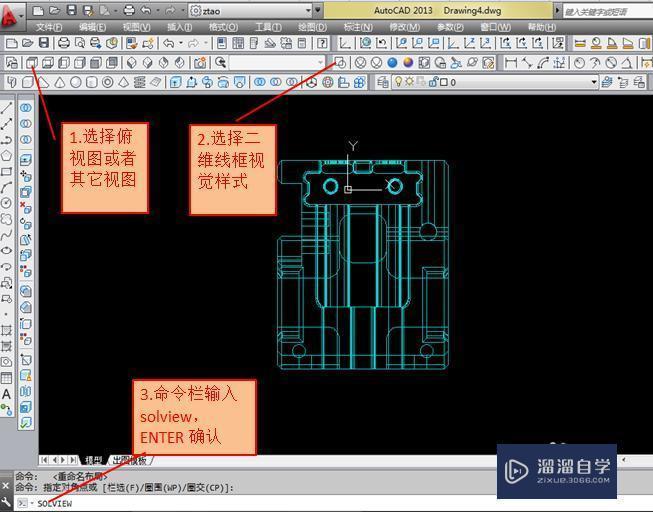Click the Create Camera icon
653x512 pixels.
[200, 63]
